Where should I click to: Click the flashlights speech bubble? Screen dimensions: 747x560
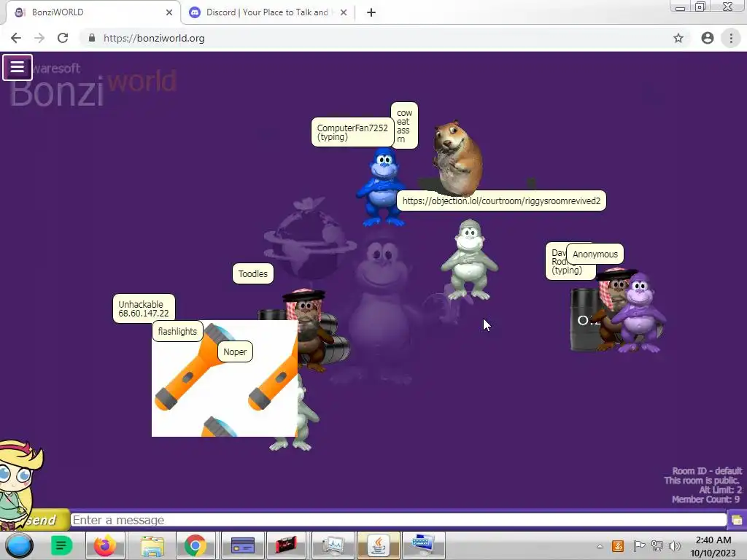[x=177, y=332]
